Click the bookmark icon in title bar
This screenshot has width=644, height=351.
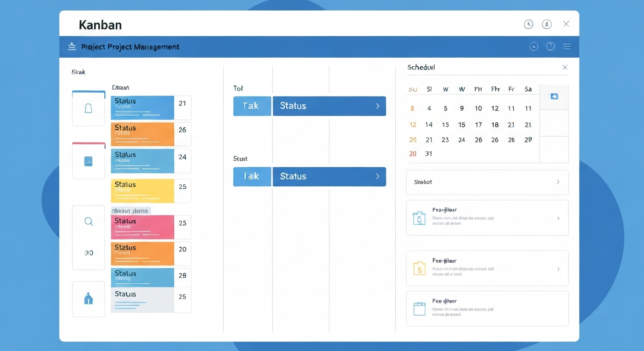pos(547,24)
